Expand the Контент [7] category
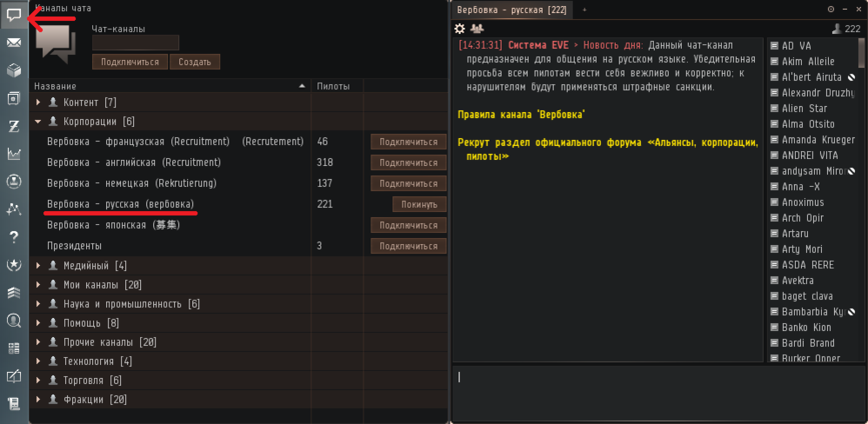868x424 pixels. [38, 103]
